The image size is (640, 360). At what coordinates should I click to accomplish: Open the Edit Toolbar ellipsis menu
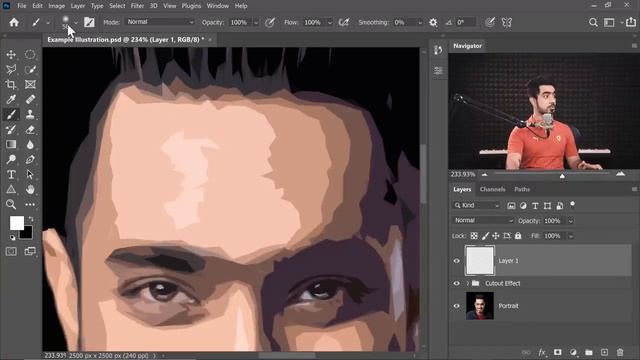[30, 204]
